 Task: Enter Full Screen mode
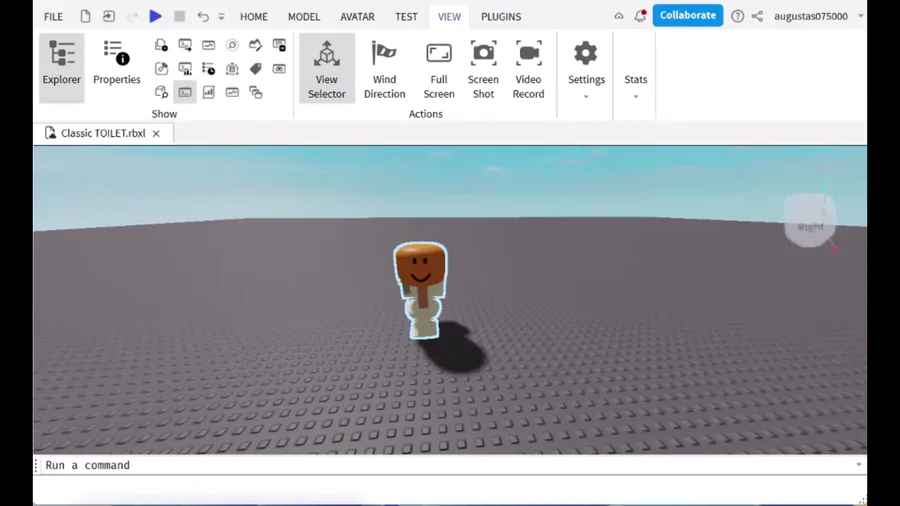pos(439,69)
